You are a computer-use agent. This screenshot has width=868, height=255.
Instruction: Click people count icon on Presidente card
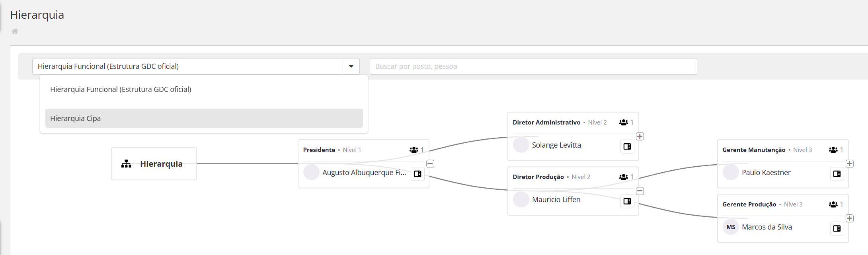(x=414, y=150)
